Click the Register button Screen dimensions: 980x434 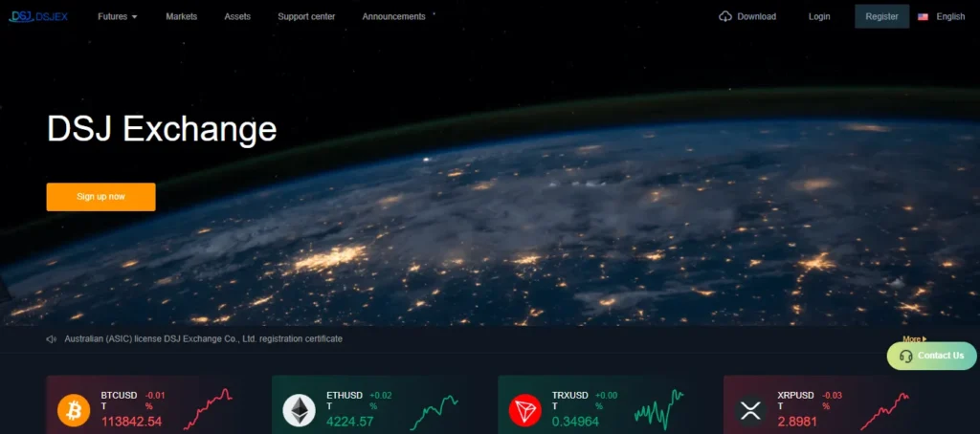[x=881, y=17]
